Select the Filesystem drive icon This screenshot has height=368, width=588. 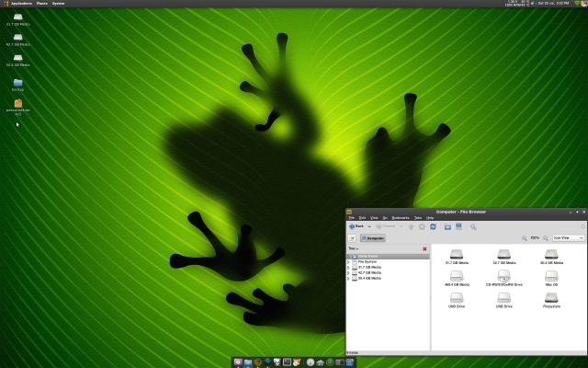click(x=551, y=300)
